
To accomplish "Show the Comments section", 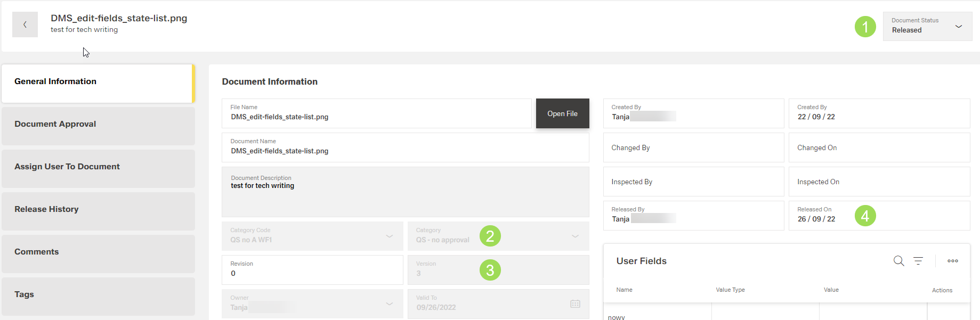I will (x=98, y=252).
